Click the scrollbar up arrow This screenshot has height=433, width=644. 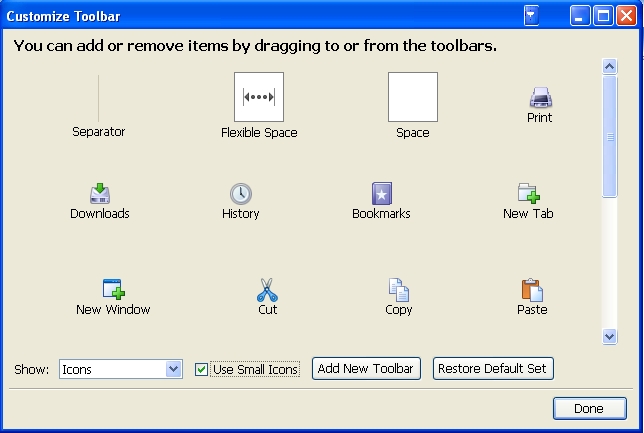pos(610,66)
